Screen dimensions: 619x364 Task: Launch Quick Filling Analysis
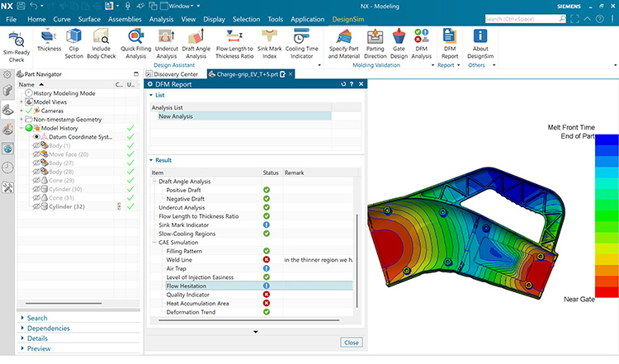pos(136,44)
